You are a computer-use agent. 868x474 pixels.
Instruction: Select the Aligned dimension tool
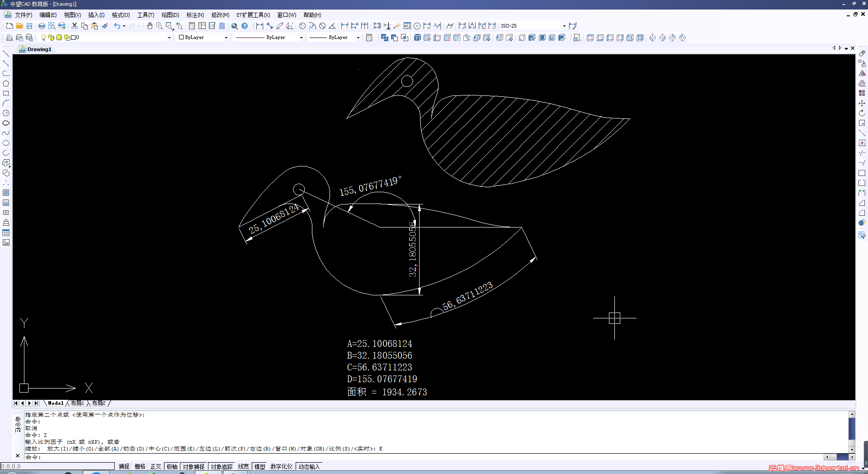270,26
